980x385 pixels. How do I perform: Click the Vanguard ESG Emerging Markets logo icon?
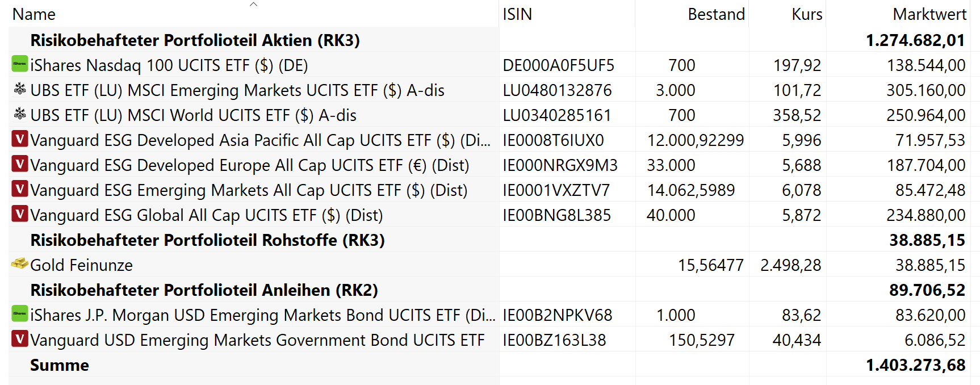pyautogui.click(x=20, y=189)
